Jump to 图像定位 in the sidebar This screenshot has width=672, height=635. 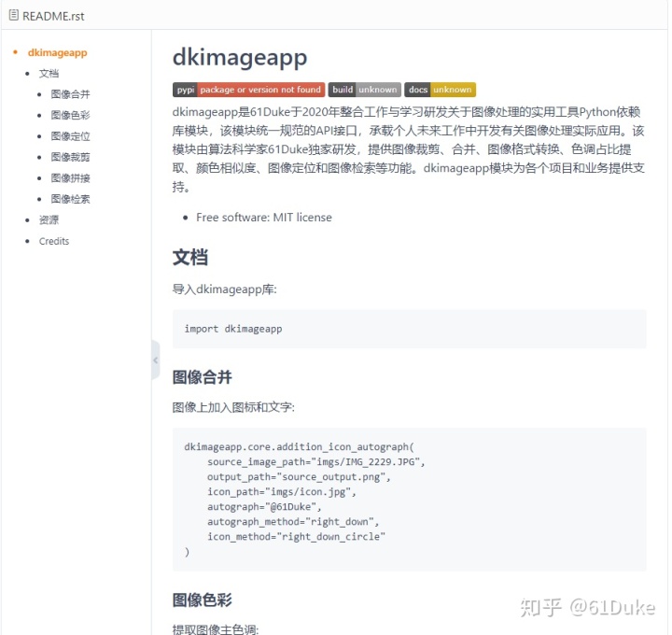click(x=70, y=136)
